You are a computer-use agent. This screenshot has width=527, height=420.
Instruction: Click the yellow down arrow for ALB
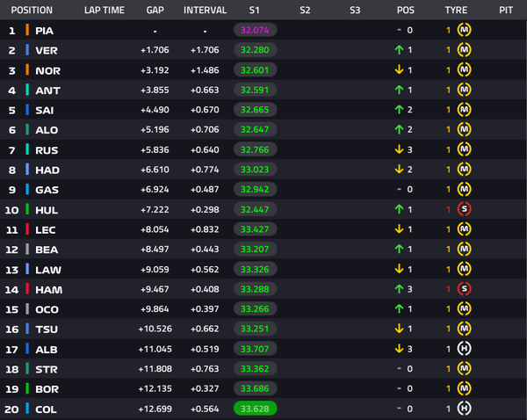point(399,349)
